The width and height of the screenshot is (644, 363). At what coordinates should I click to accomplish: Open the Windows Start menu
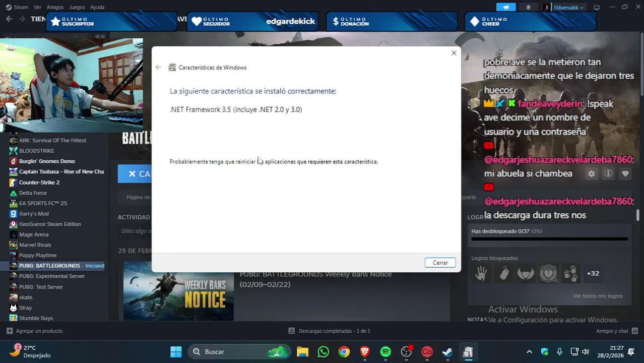click(x=176, y=352)
